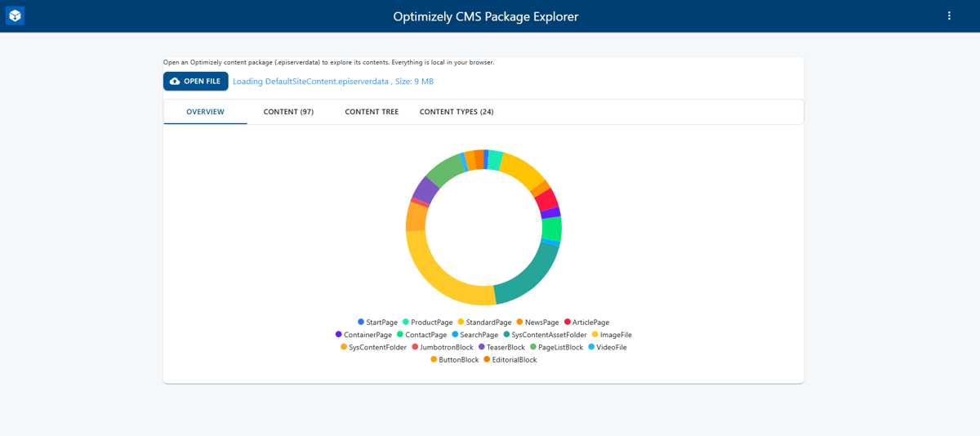This screenshot has height=436, width=980.
Task: Toggle the TeaserBlock legend entry
Action: coord(502,347)
